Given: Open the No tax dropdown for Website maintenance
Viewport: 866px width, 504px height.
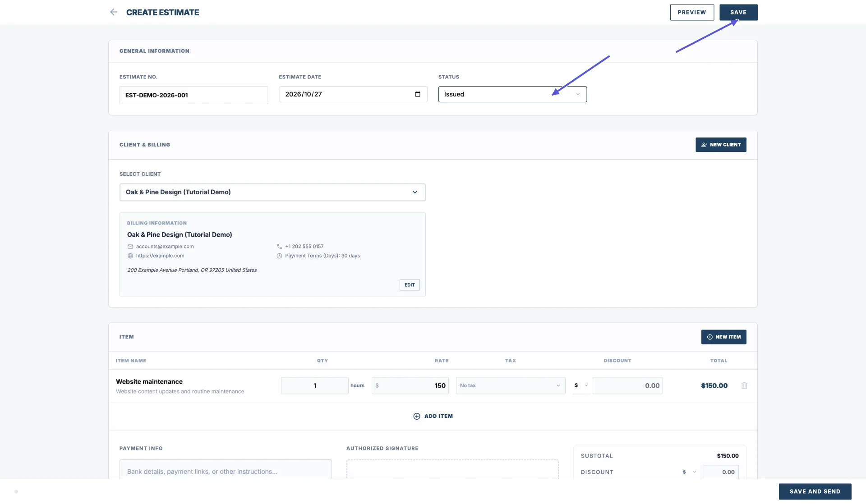Looking at the screenshot, I should [x=511, y=385].
